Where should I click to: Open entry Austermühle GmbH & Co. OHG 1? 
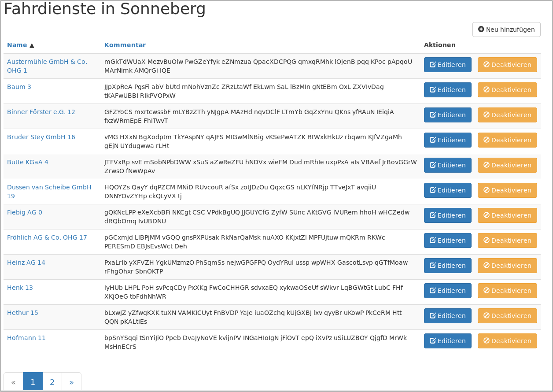tap(47, 66)
